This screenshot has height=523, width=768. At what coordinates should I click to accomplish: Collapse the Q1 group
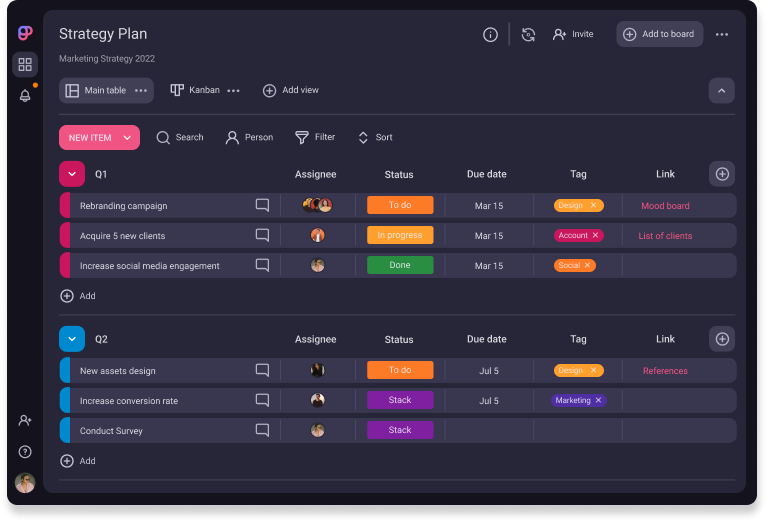(x=72, y=174)
